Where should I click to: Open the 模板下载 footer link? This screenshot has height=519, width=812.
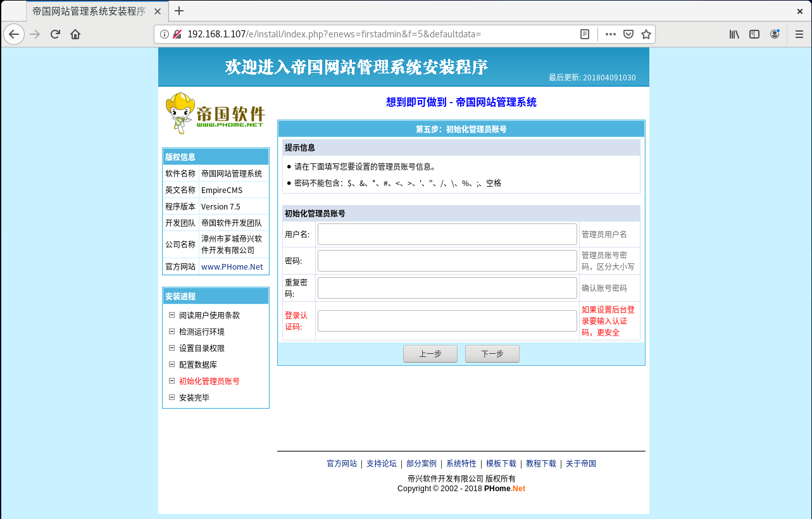tap(501, 464)
